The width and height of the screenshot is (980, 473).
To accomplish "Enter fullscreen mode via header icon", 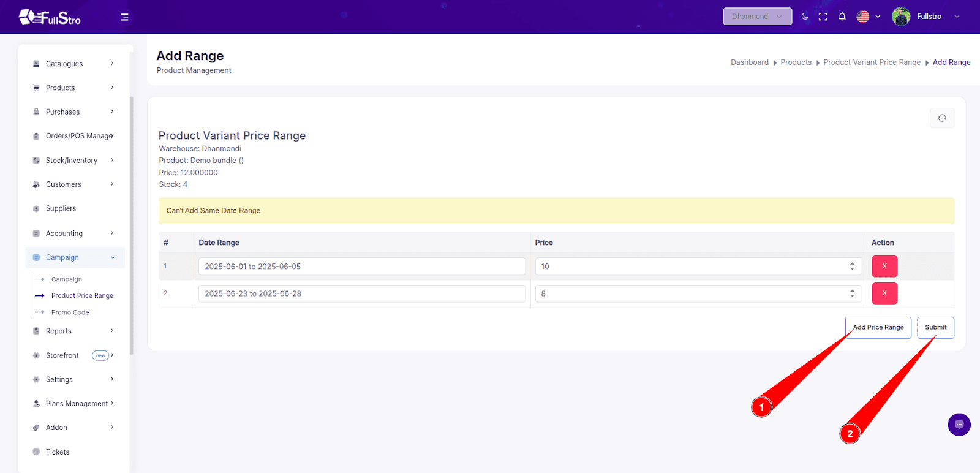I will pos(823,17).
